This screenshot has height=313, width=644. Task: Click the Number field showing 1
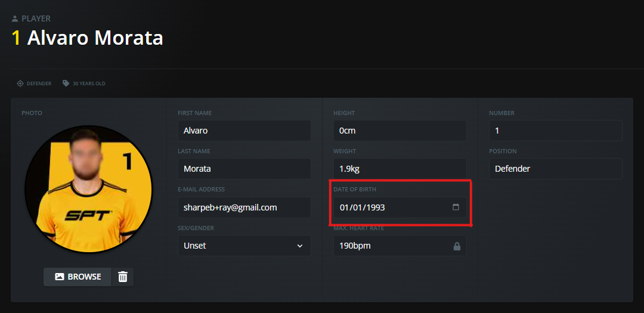pos(555,131)
